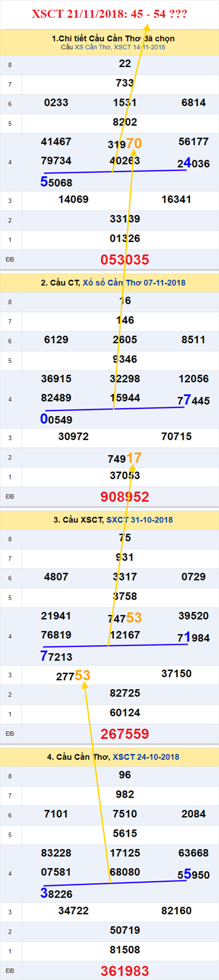Open the 'Cầu XS Cần Thơ, XSCT 14-11-2018' link
Viewport: 219px width, 980px height.
(113, 47)
